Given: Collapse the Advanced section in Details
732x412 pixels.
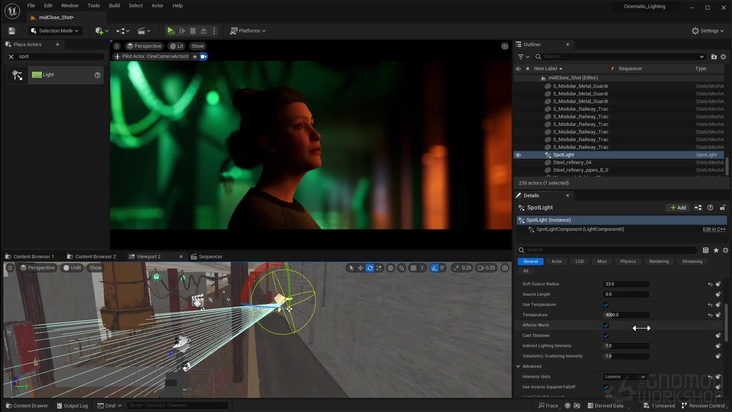Looking at the screenshot, I should tap(519, 366).
